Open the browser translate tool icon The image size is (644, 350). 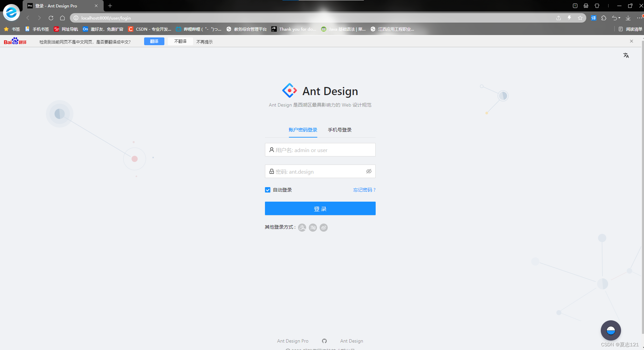click(x=593, y=18)
